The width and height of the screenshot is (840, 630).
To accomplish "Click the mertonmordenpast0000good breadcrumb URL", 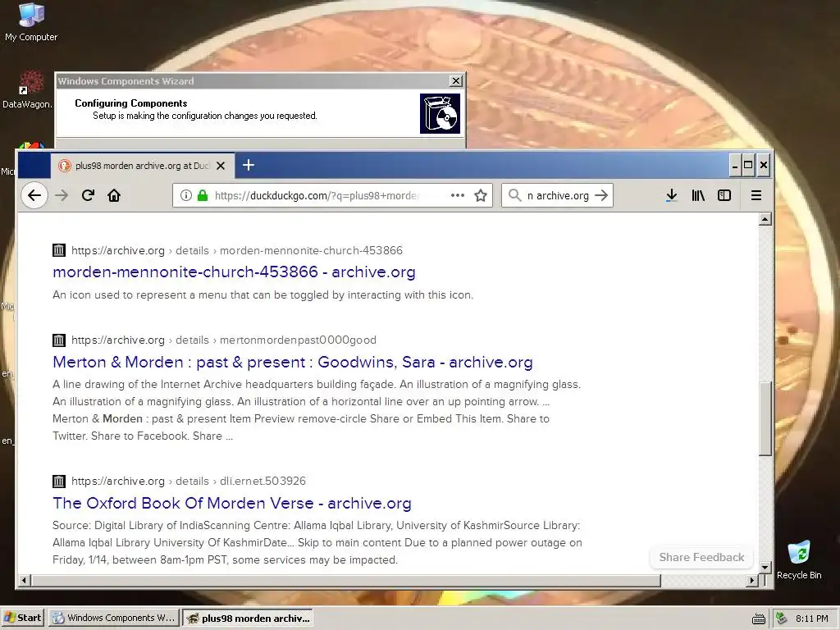I will pyautogui.click(x=224, y=340).
